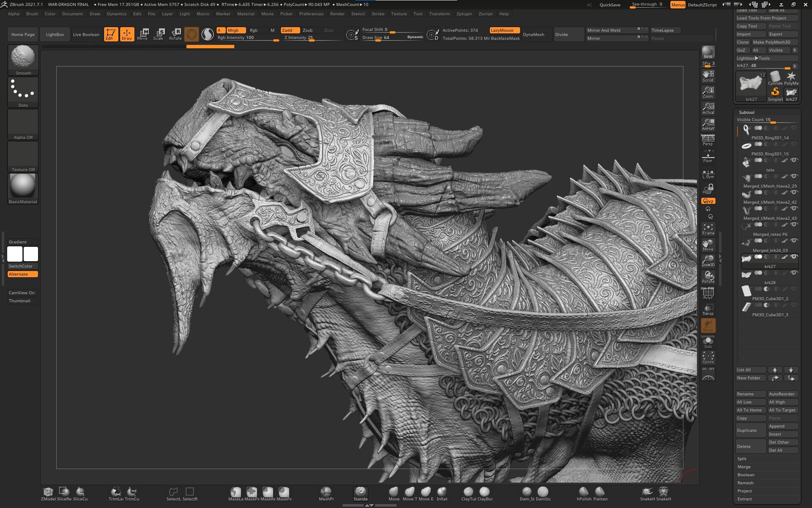Enable LazyMouse toggle
The image size is (812, 508).
(x=502, y=30)
